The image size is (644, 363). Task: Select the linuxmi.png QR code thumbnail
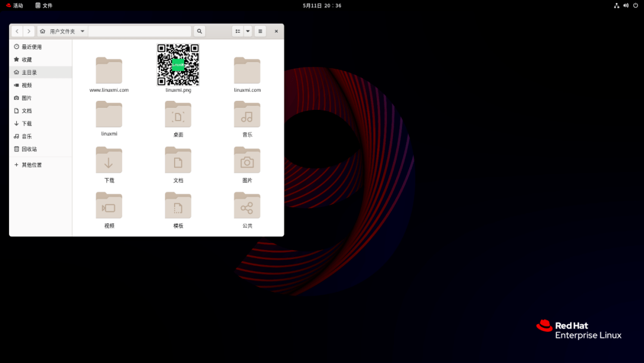coord(178,65)
